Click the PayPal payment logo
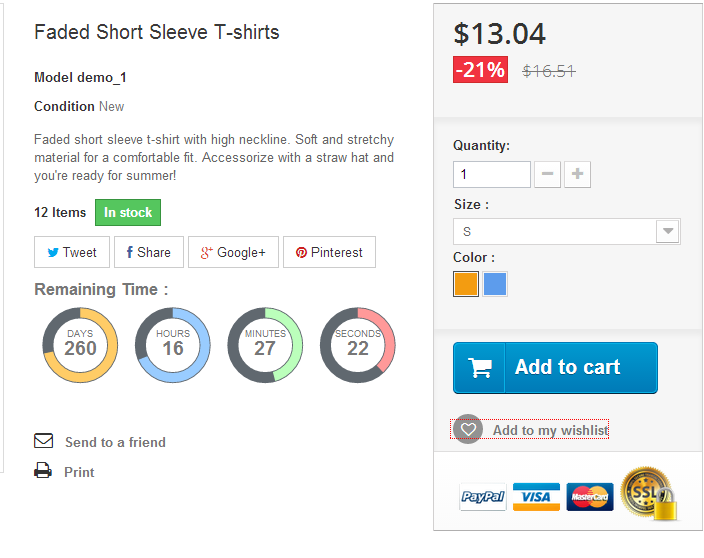 [x=483, y=496]
